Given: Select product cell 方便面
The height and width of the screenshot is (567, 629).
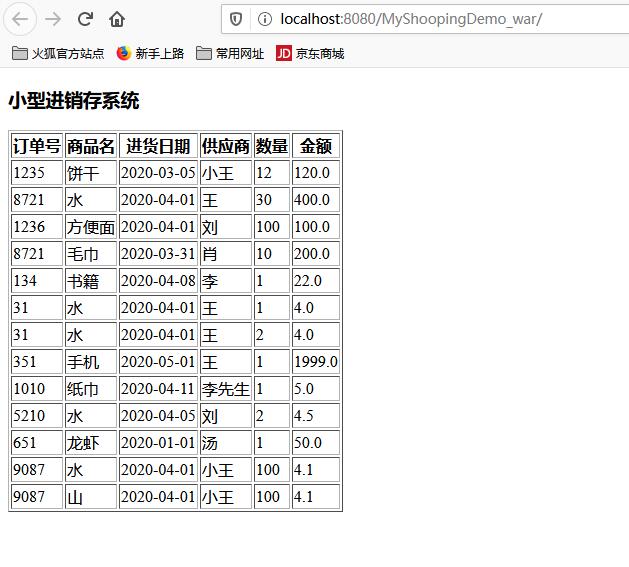Looking at the screenshot, I should pos(91,226).
